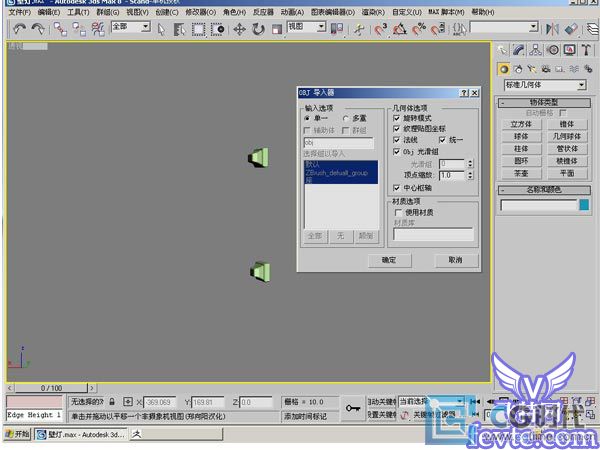
Task: Click the 0 / 100 time slider
Action: (51, 388)
